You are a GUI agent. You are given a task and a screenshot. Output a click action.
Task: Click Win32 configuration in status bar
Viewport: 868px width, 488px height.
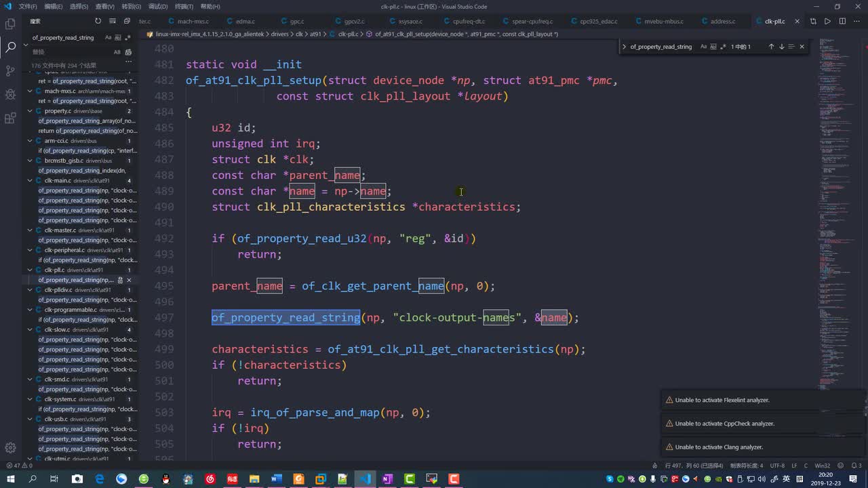coord(822,466)
